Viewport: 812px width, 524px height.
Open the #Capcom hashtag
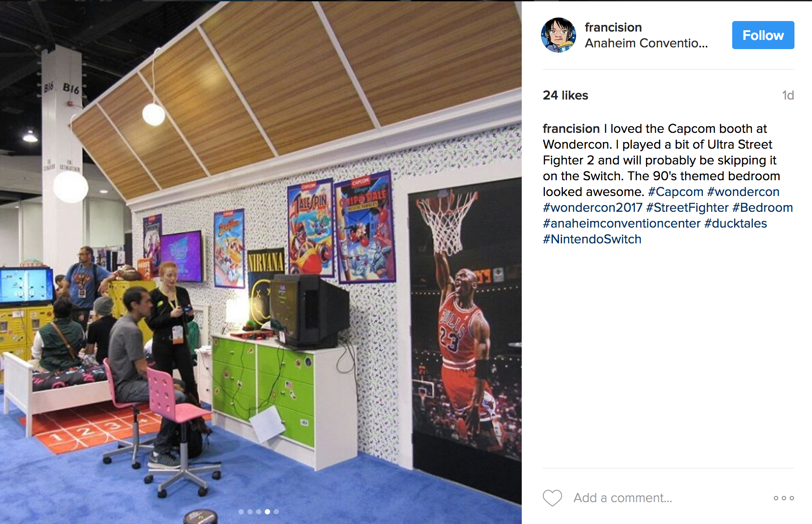pos(676,192)
